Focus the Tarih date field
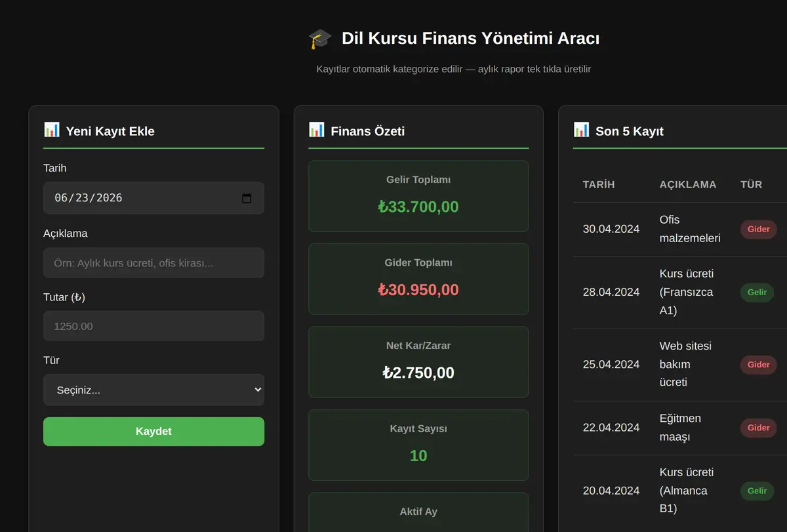The image size is (787, 532). tap(153, 198)
